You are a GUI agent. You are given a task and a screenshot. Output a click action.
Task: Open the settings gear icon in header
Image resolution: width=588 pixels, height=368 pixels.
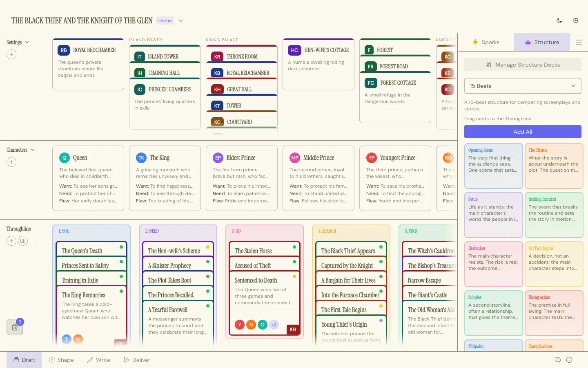point(576,20)
